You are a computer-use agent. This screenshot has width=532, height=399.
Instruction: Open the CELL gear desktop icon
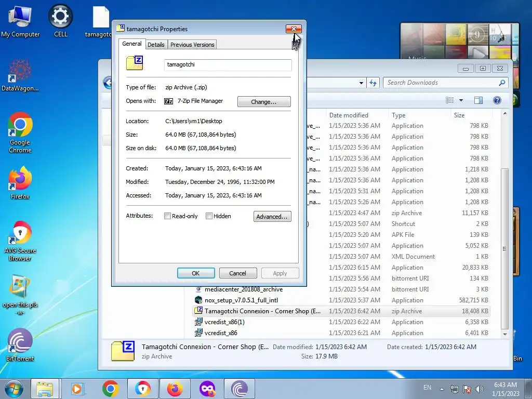pos(60,21)
